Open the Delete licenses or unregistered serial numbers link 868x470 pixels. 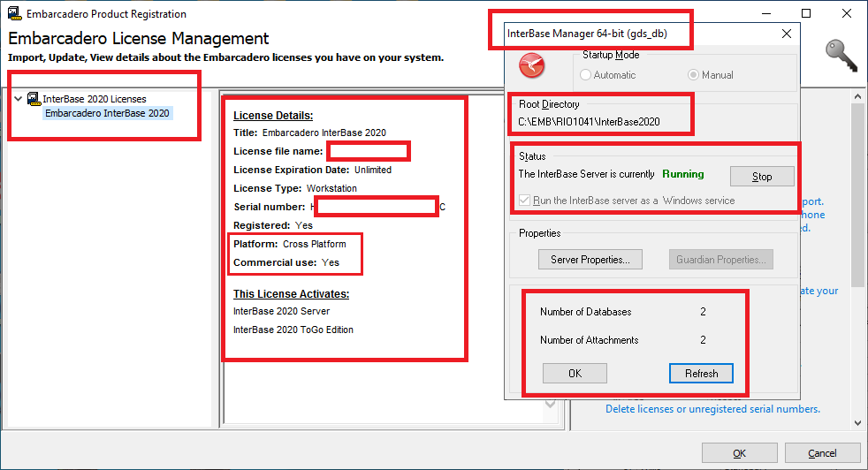tap(712, 409)
